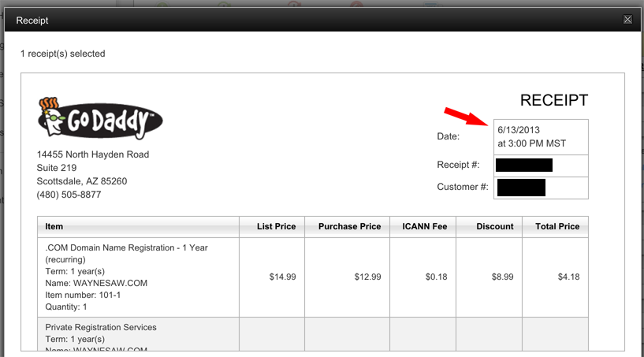Select the $4.18 total price cell

coord(555,277)
